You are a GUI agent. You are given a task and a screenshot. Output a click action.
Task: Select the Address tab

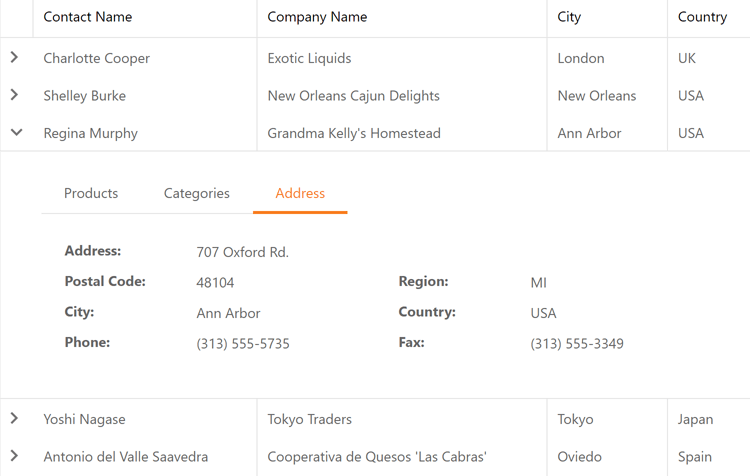300,193
